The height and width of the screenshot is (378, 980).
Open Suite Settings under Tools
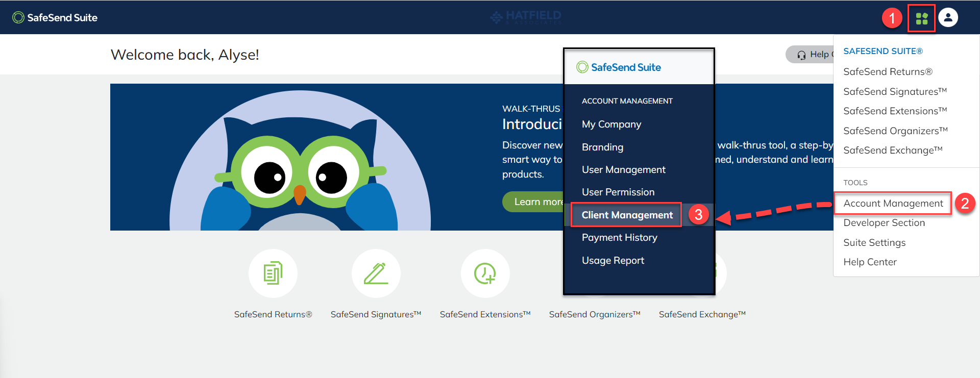(x=874, y=243)
